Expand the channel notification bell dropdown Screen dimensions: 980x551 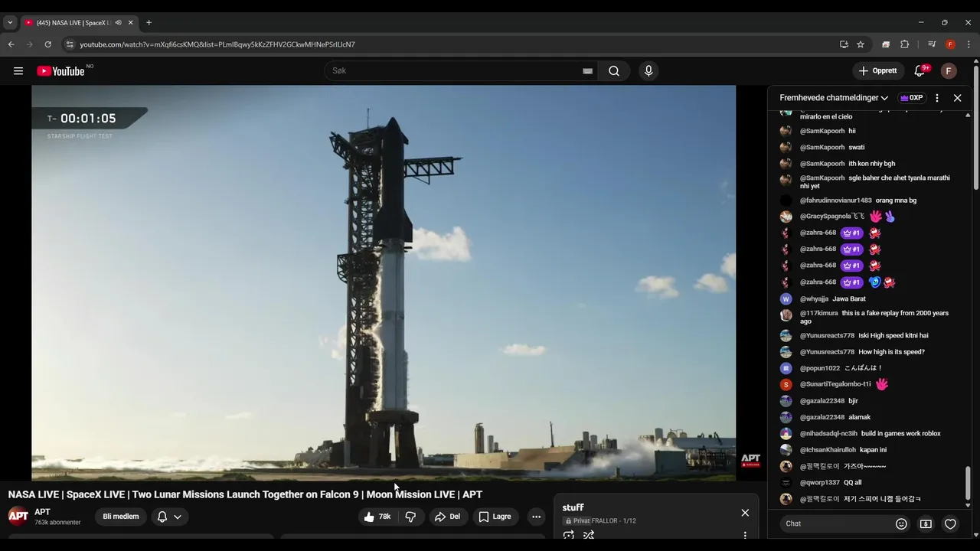[169, 517]
